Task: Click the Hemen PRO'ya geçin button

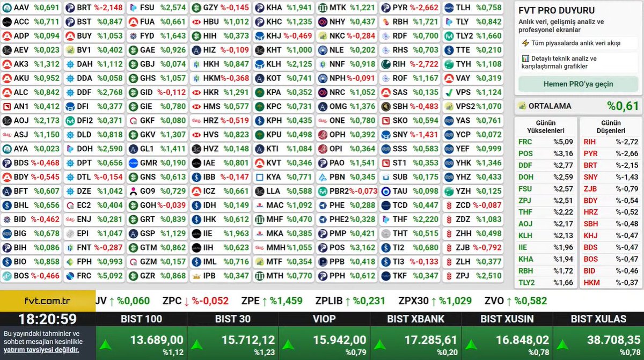Action: pyautogui.click(x=579, y=84)
